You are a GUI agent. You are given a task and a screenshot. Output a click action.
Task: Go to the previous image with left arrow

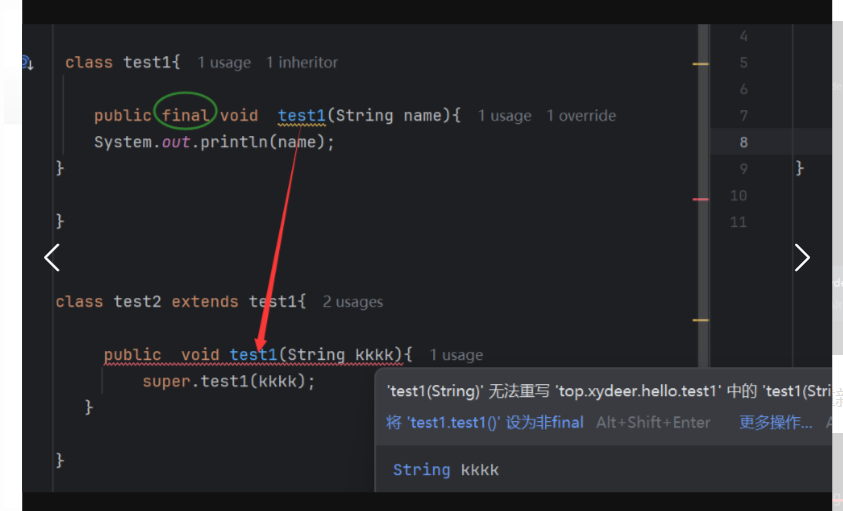(x=52, y=258)
